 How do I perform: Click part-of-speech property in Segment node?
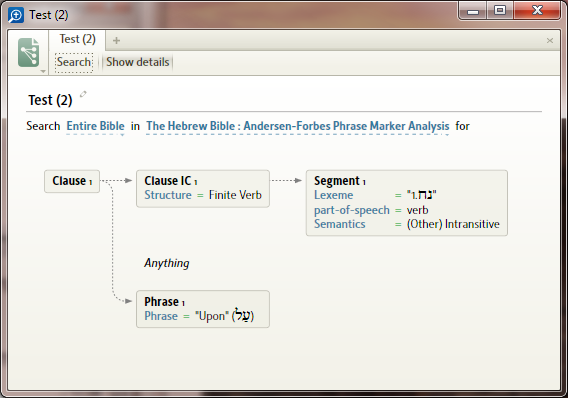(352, 210)
